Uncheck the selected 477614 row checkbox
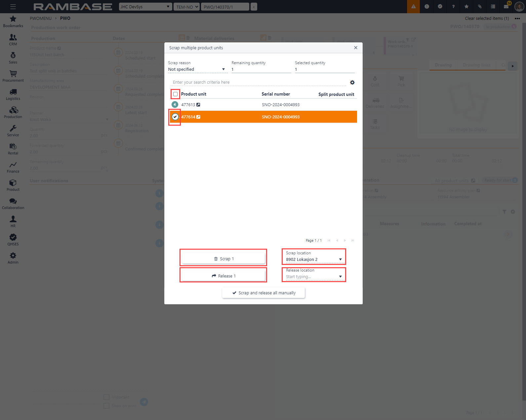 pyautogui.click(x=175, y=117)
